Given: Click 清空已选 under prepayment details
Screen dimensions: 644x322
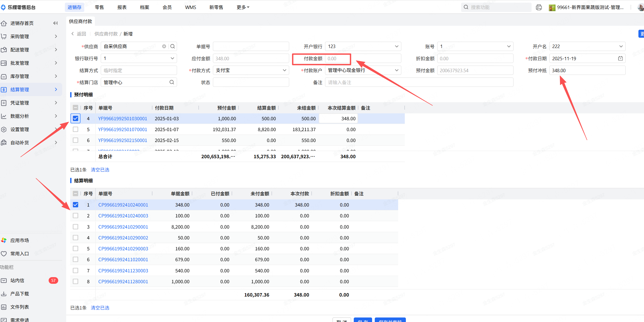Looking at the screenshot, I should tap(100, 170).
